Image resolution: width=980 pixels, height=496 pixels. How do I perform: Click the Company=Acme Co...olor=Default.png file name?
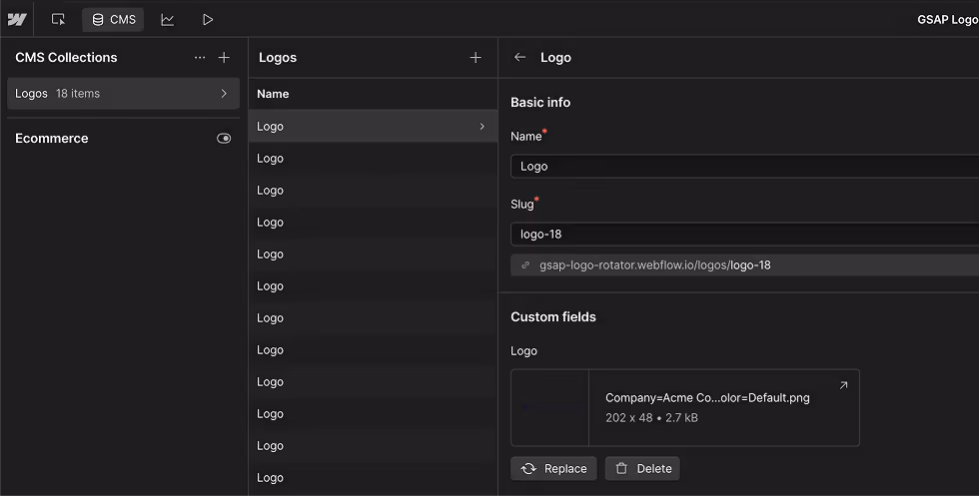tap(707, 398)
